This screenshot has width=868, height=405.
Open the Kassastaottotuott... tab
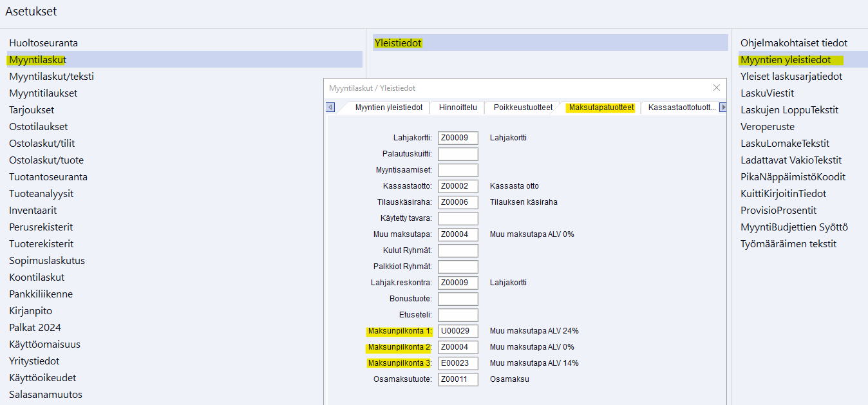click(x=681, y=108)
